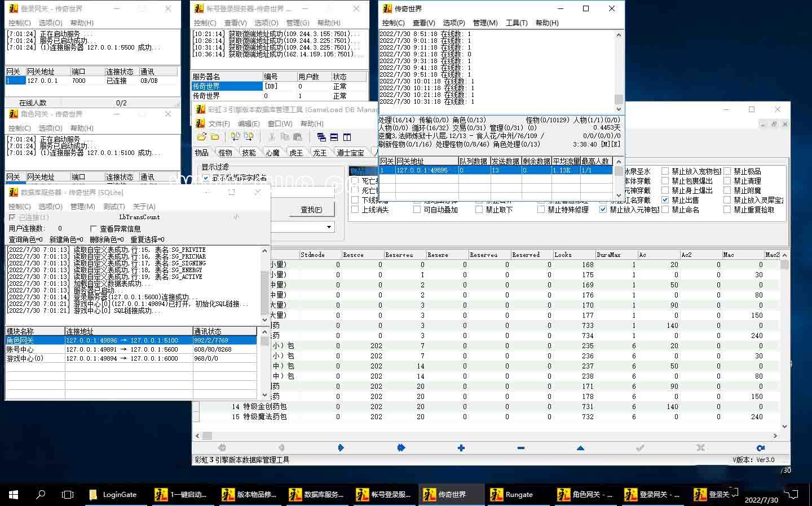Select the 账号中心 module row
Image resolution: width=812 pixels, height=506 pixels.
coord(131,349)
